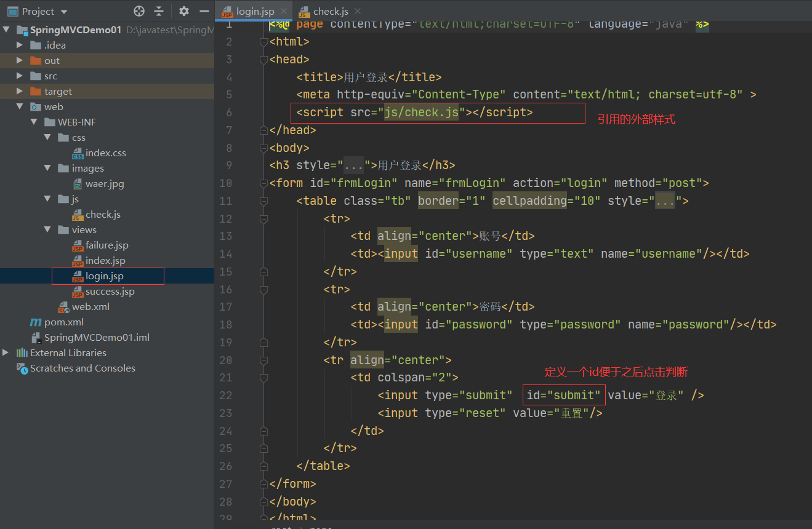
Task: Collapse the views folder
Action: point(47,229)
